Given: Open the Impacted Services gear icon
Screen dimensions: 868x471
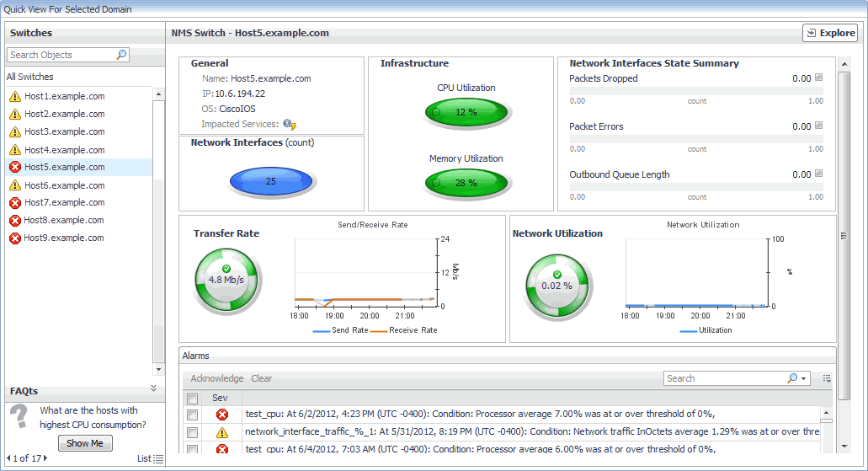Looking at the screenshot, I should (x=290, y=124).
